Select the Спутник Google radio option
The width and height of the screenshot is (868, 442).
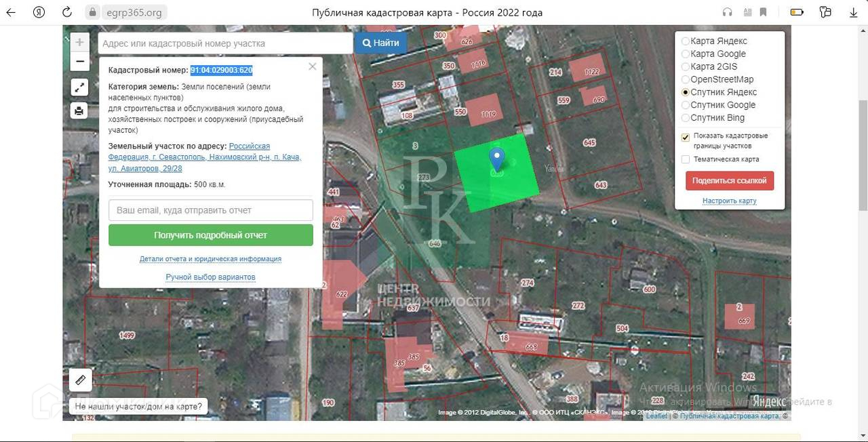pos(686,105)
